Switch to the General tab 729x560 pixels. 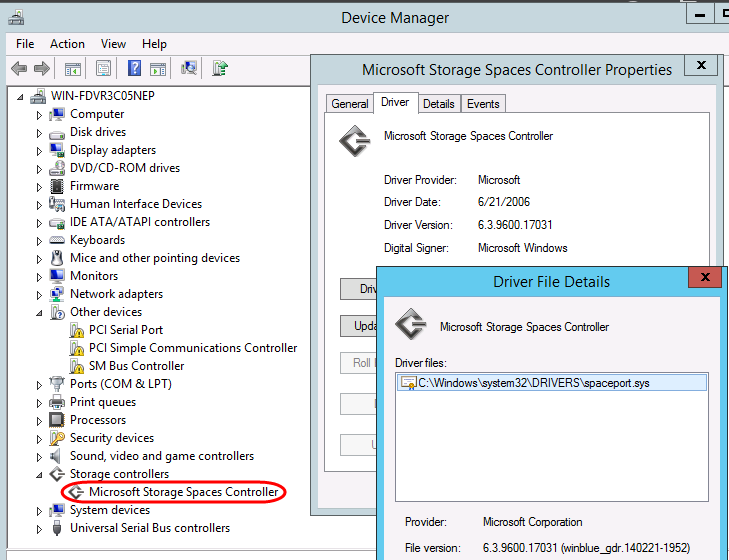(350, 104)
